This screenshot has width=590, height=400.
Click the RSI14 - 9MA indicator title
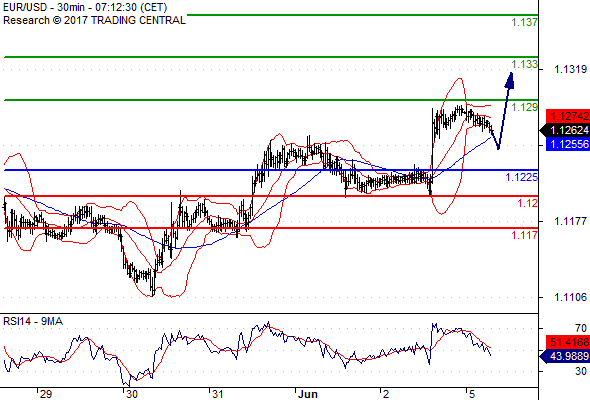click(x=33, y=321)
